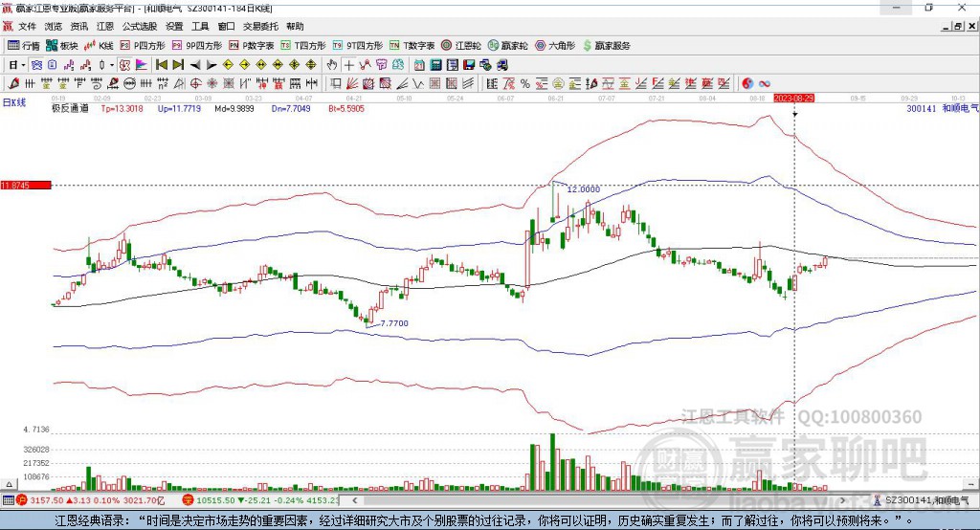Viewport: 980px width, 530px height.
Task: Click the Up=11.7719 indicator value
Action: pyautogui.click(x=179, y=108)
